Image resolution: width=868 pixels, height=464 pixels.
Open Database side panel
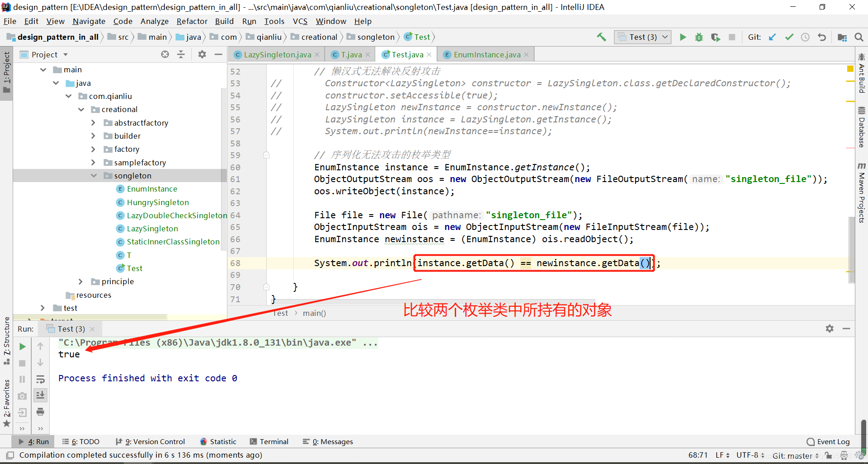pos(862,127)
